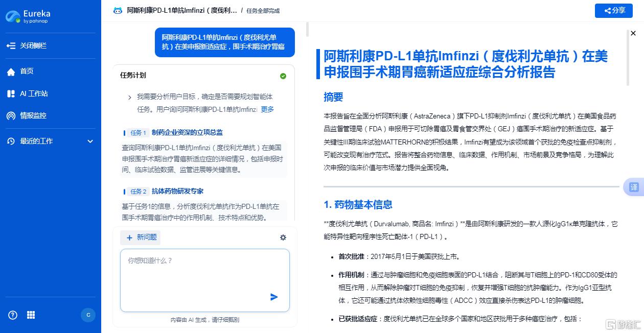Viewport: 644px width, 333px height.
Task: Go to 首页 home icon
Action: pyautogui.click(x=11, y=72)
